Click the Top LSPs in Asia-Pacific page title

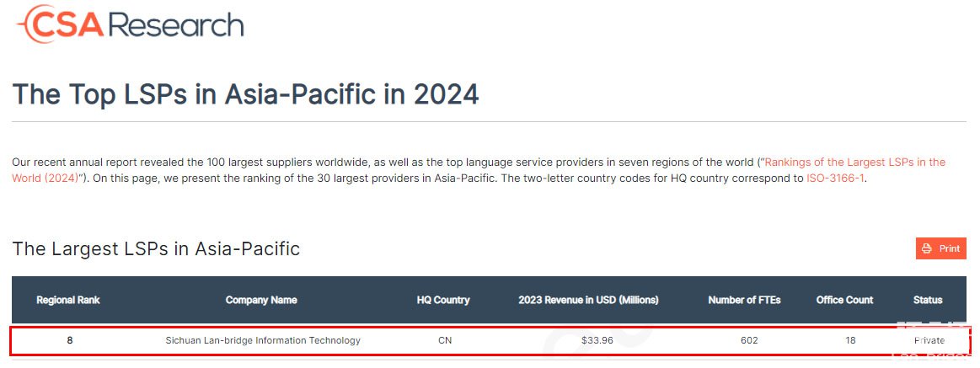coord(245,93)
